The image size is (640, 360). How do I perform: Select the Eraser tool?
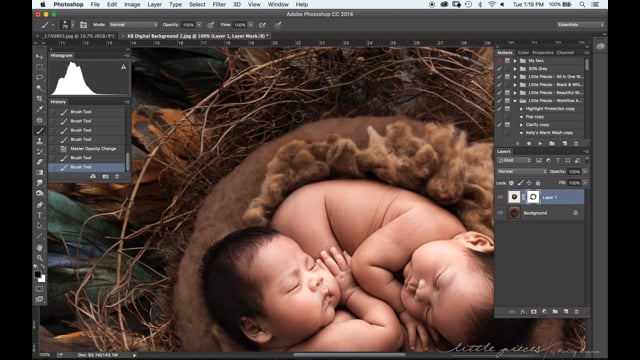point(39,162)
